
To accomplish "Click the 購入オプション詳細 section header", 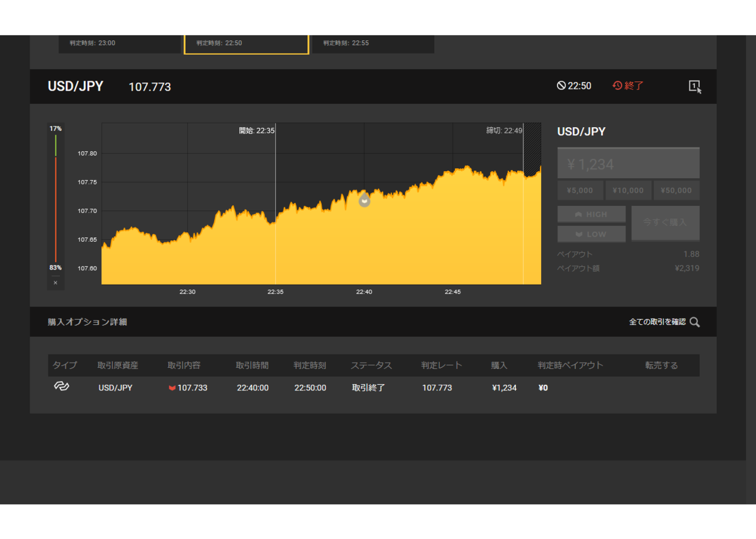I will pos(88,322).
